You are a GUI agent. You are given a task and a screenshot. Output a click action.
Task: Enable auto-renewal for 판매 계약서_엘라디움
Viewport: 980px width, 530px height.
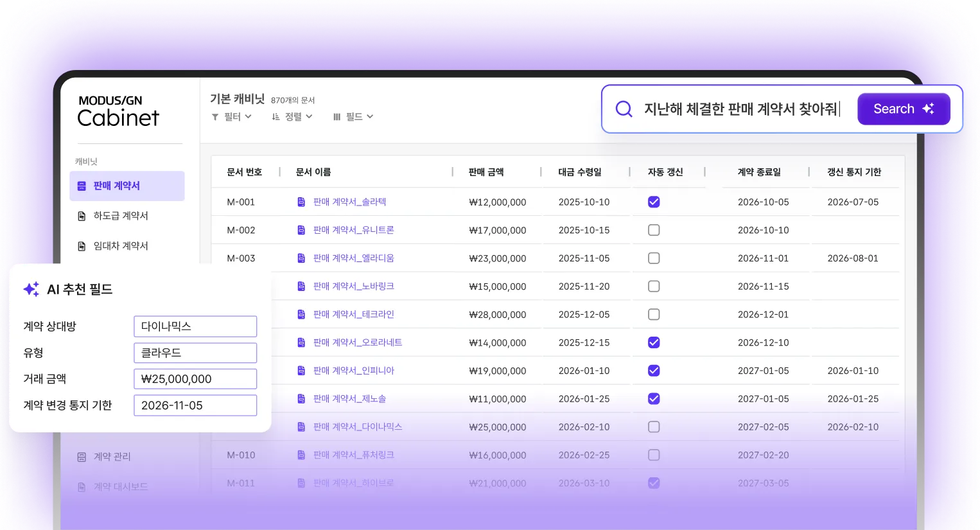click(654, 258)
